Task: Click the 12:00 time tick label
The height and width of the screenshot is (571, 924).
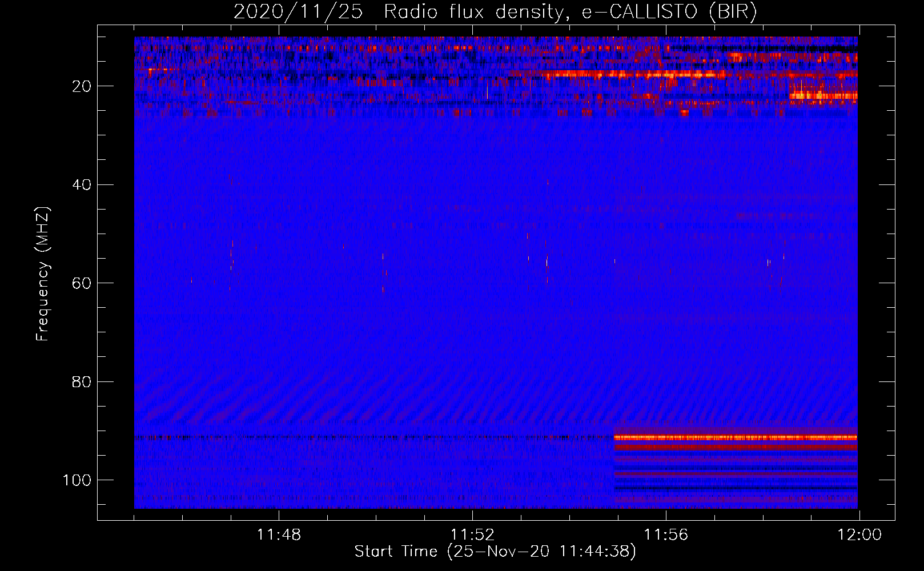Action: point(859,535)
